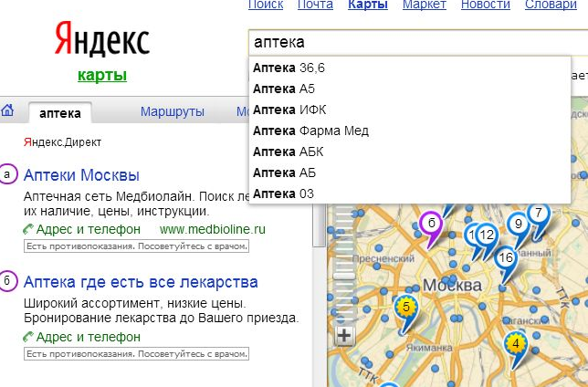This screenshot has width=588, height=387.
Task: Pick Аптека Фарма Мед from suggestions
Action: click(x=310, y=131)
